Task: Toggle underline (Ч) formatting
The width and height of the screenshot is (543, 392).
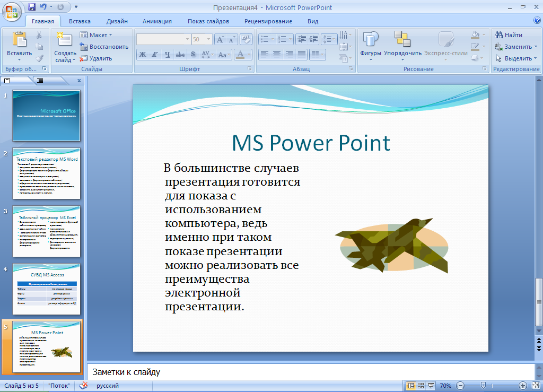Action: [168, 54]
